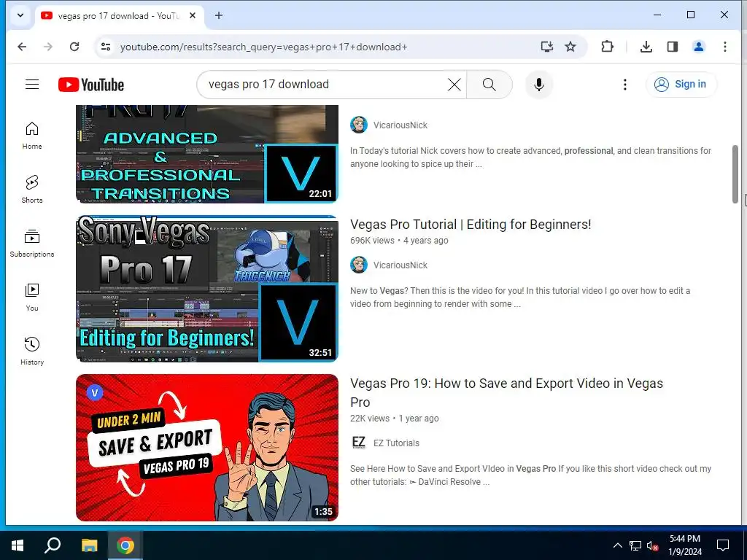
Task: Open Home in the YouTube sidebar
Action: (x=32, y=135)
